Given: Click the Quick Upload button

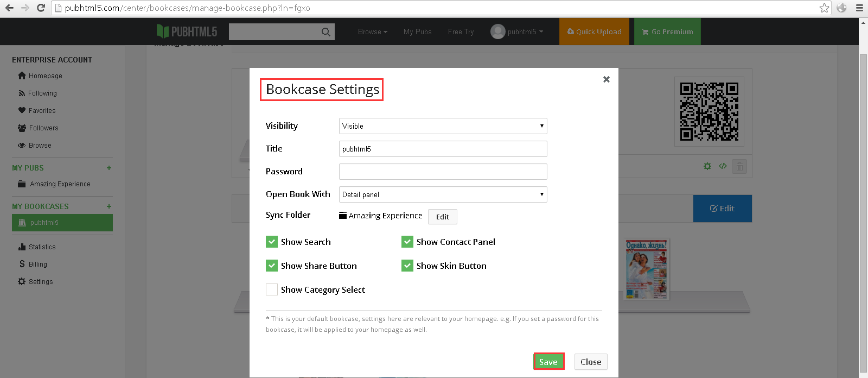Looking at the screenshot, I should (x=595, y=31).
